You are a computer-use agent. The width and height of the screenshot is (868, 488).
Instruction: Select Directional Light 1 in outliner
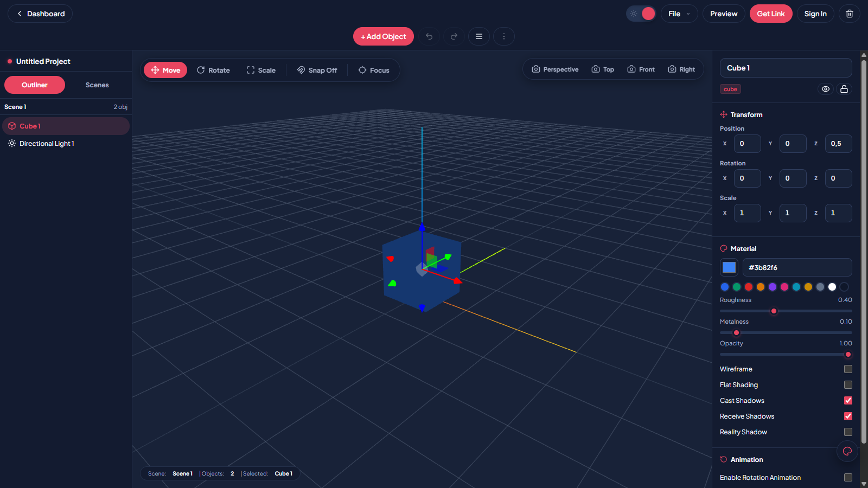(x=66, y=144)
